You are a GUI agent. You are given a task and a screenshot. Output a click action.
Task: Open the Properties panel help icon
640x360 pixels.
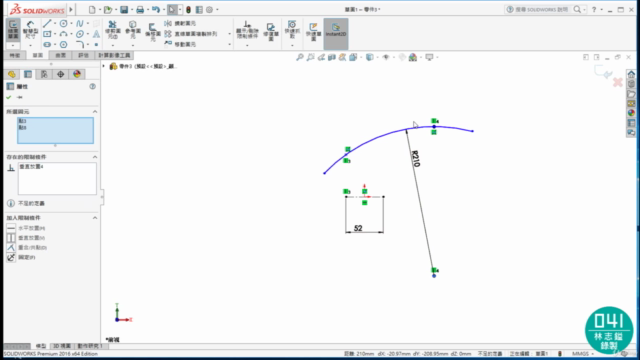coord(92,87)
